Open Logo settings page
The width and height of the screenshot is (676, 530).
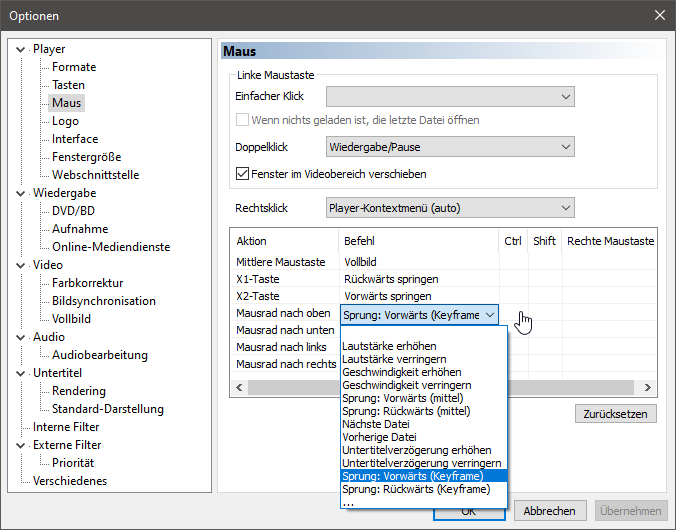(x=65, y=121)
